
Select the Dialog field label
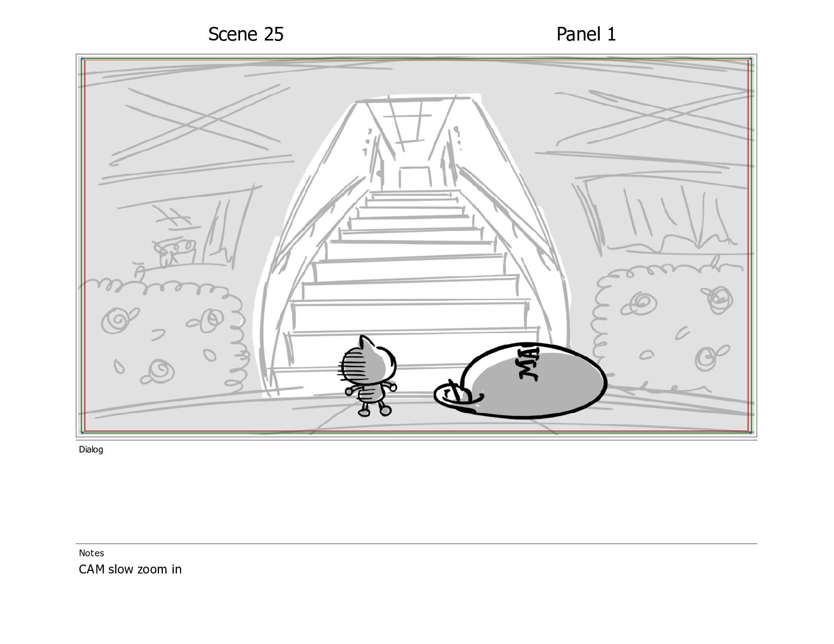pos(91,449)
